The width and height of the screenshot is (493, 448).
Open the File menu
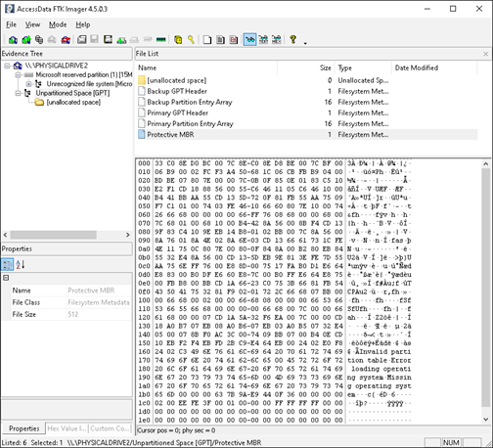(x=11, y=24)
